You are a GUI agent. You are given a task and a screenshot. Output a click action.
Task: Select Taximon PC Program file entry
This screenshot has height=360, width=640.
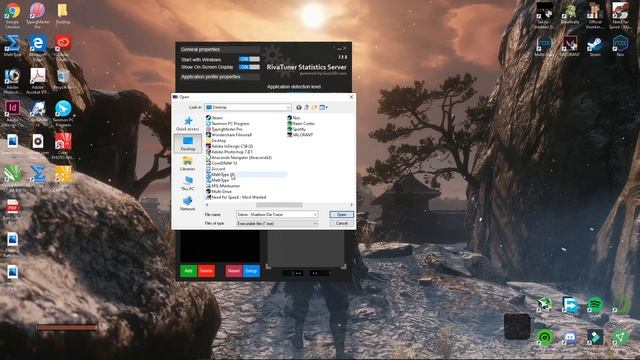tap(227, 123)
